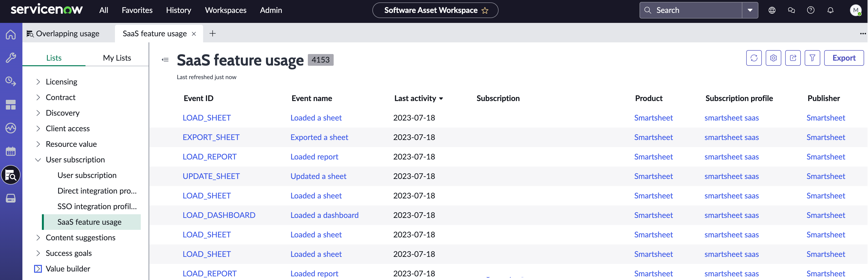Select the SaaS feature usage list item
The height and width of the screenshot is (280, 868).
click(x=92, y=222)
